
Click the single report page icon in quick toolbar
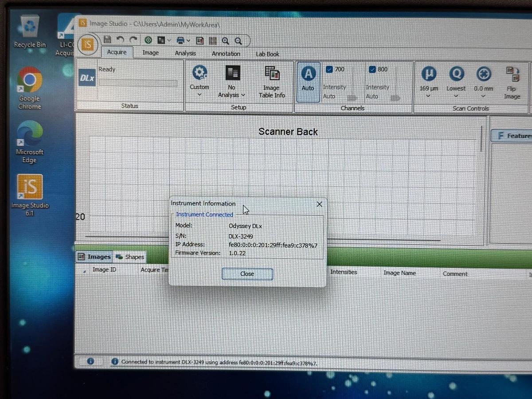point(200,41)
